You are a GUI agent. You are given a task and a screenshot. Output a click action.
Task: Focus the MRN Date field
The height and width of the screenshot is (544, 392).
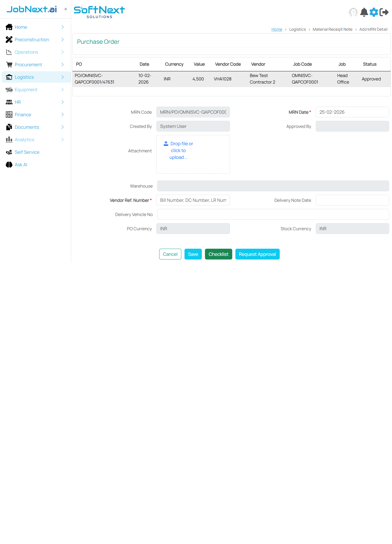352,112
